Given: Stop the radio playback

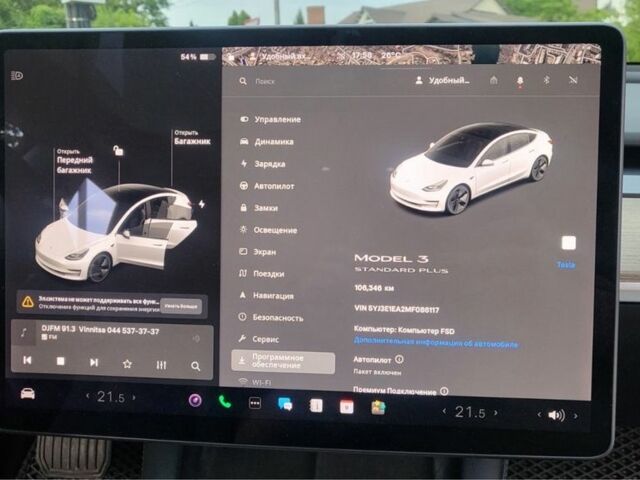Looking at the screenshot, I should [x=60, y=361].
